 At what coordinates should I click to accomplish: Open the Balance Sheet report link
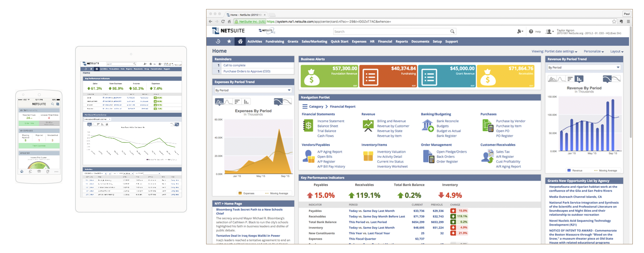pos(327,126)
